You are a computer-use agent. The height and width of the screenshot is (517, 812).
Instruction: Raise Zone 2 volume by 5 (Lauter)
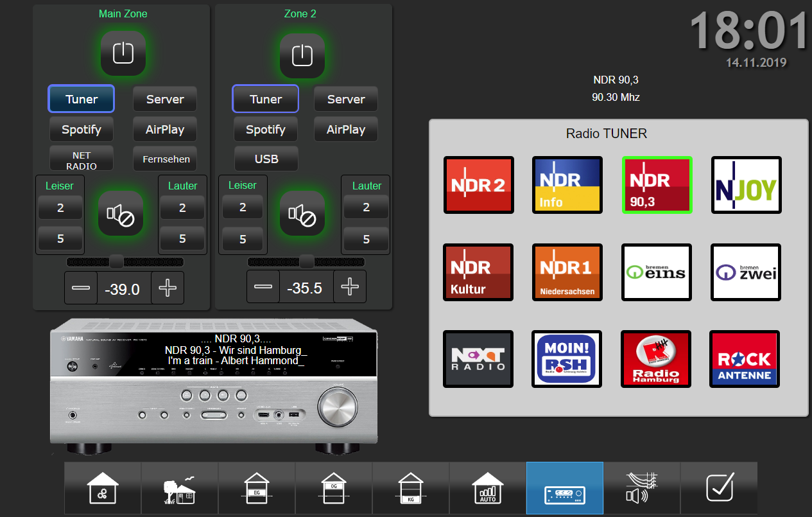(x=366, y=239)
